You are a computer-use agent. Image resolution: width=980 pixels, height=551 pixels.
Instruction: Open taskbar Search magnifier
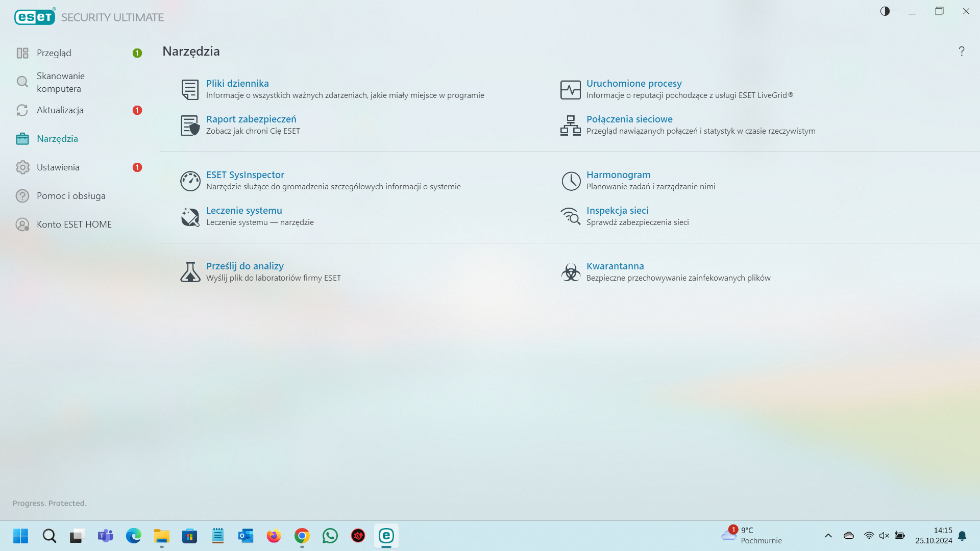(50, 536)
